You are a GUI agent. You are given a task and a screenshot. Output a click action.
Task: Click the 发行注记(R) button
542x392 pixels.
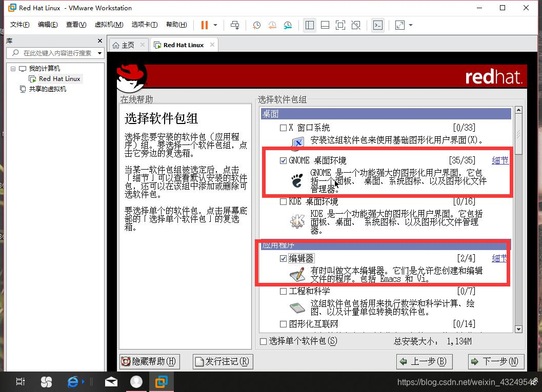coord(223,362)
